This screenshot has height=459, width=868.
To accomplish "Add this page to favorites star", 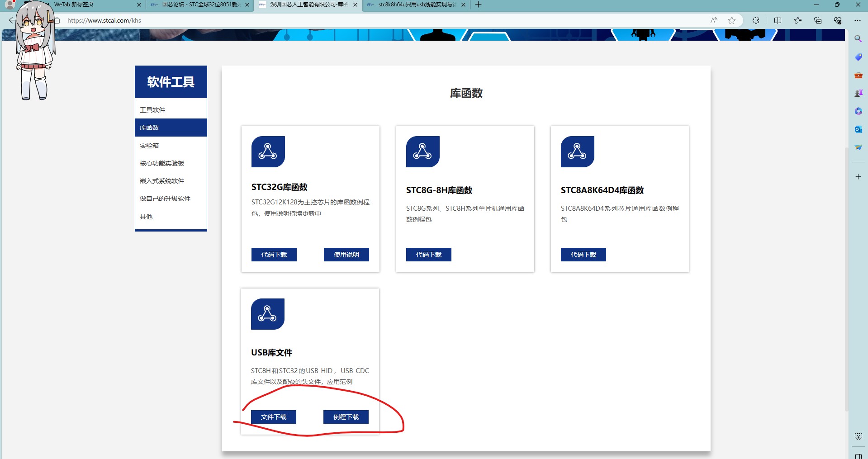I will coord(732,20).
